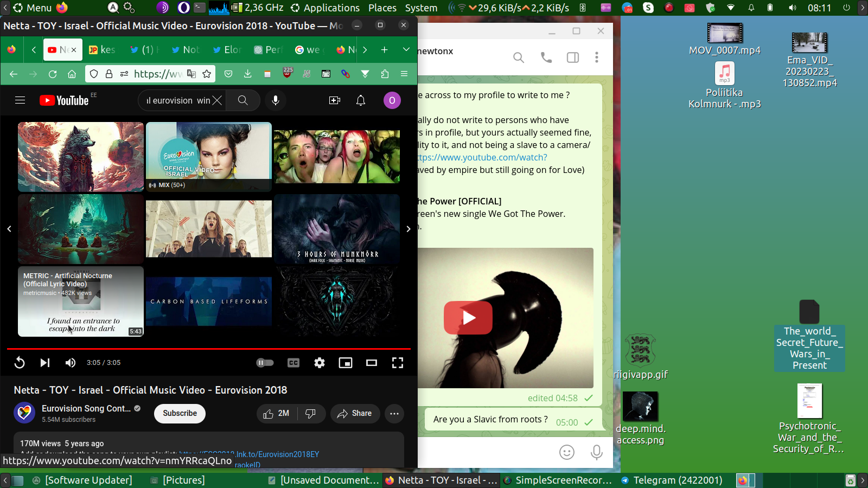List all Firefox tabs dropdown
The image size is (868, 488).
pos(406,50)
